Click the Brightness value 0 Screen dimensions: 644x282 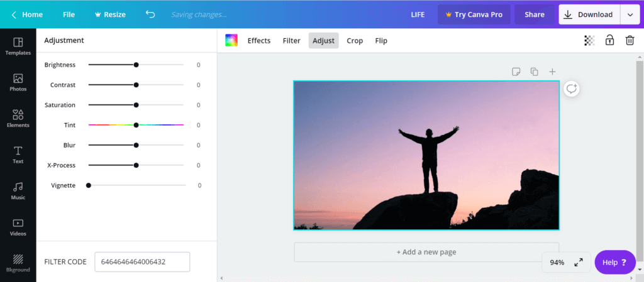tap(198, 65)
